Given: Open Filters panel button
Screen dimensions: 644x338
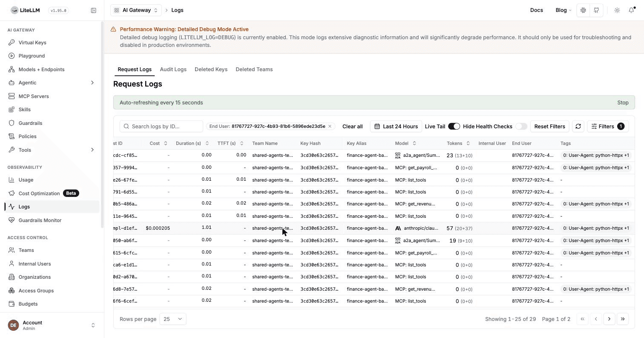Looking at the screenshot, I should point(608,127).
